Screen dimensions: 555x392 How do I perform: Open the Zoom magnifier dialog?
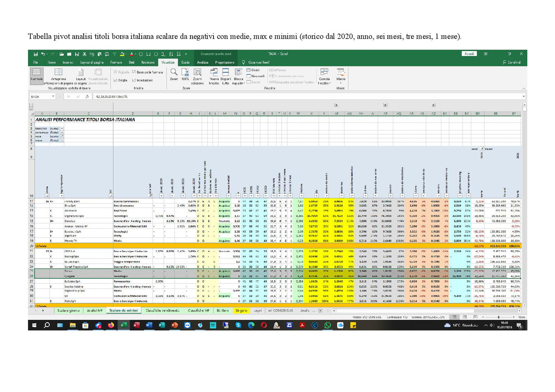[174, 74]
